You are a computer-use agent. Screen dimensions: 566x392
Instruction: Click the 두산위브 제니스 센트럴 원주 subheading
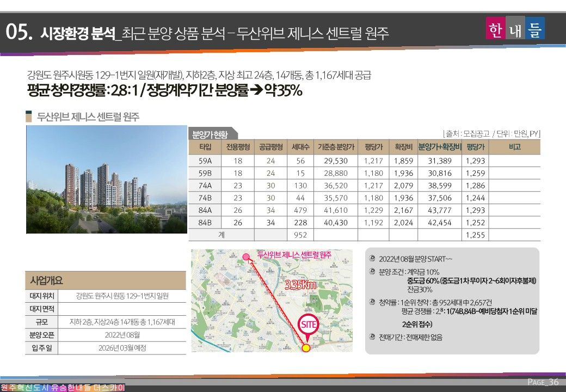click(88, 117)
